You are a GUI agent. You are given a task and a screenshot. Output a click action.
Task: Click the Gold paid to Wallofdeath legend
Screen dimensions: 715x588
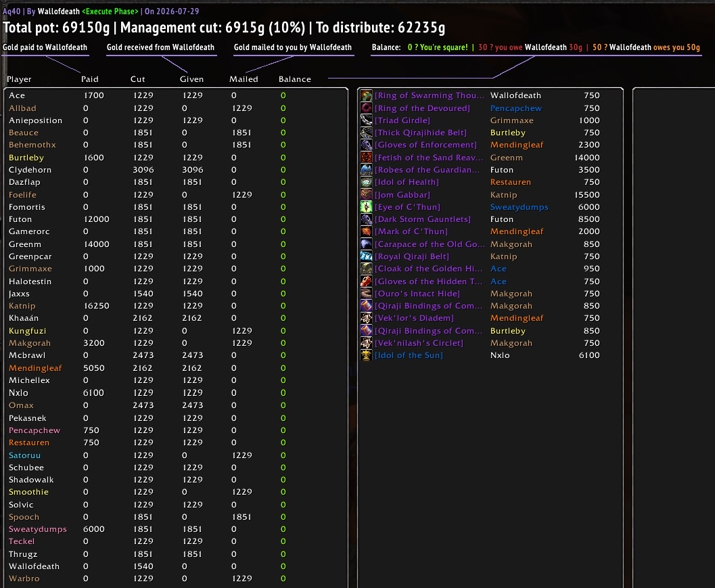coord(45,47)
